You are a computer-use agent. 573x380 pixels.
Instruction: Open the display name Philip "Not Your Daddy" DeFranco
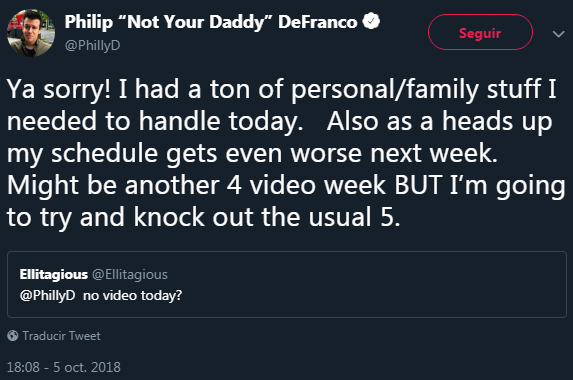pos(211,22)
